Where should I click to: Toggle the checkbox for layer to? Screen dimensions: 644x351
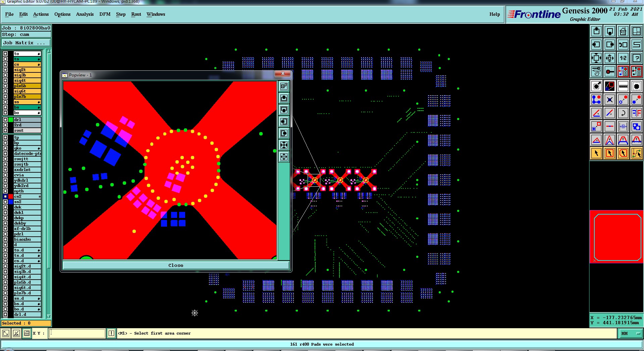tap(5, 54)
